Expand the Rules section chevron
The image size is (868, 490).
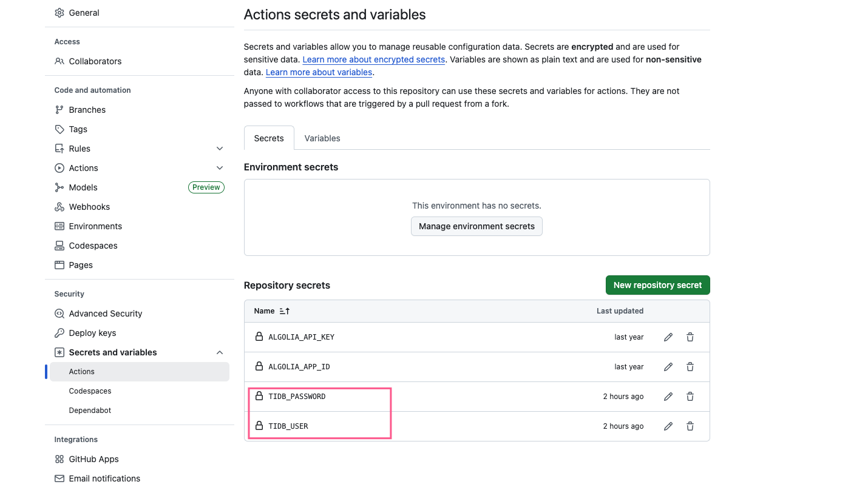coord(220,149)
